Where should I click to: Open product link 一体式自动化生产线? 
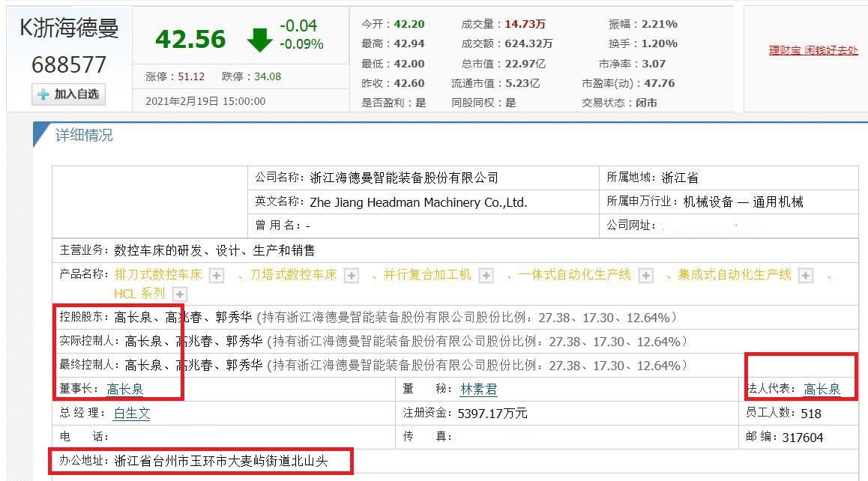pos(575,275)
